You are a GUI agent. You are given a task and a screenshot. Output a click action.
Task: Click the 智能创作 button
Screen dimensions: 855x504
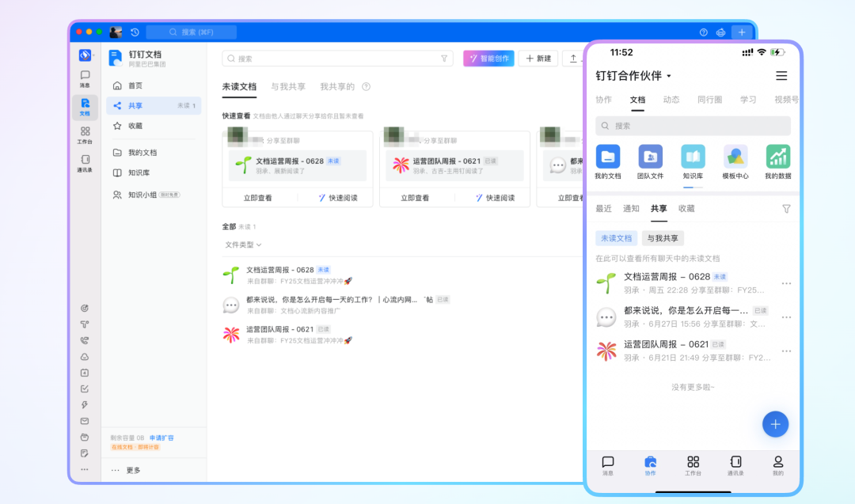coord(488,59)
